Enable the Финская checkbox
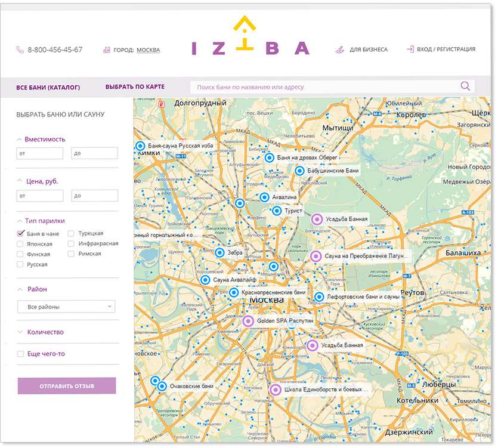Viewport: 498px width, 448px height. tap(20, 254)
